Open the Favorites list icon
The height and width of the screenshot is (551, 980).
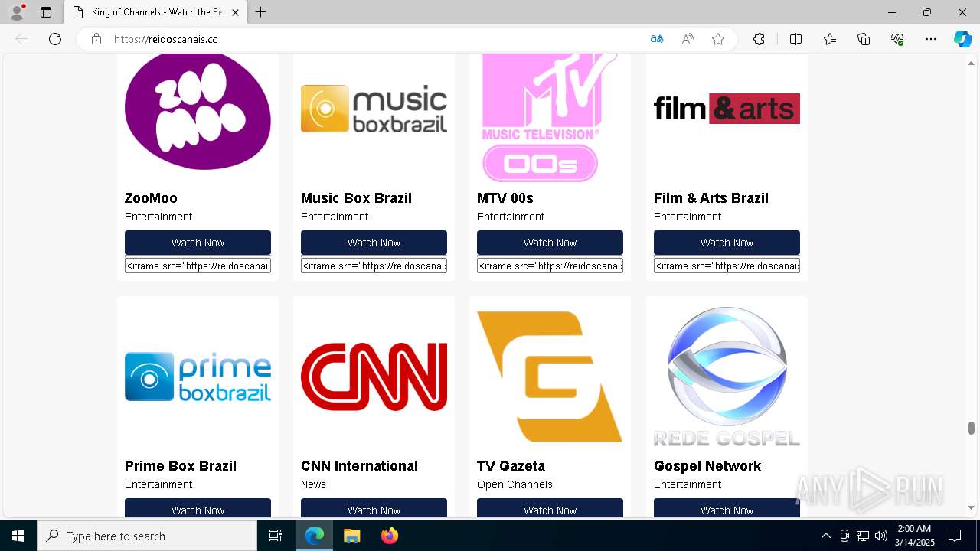click(x=830, y=39)
